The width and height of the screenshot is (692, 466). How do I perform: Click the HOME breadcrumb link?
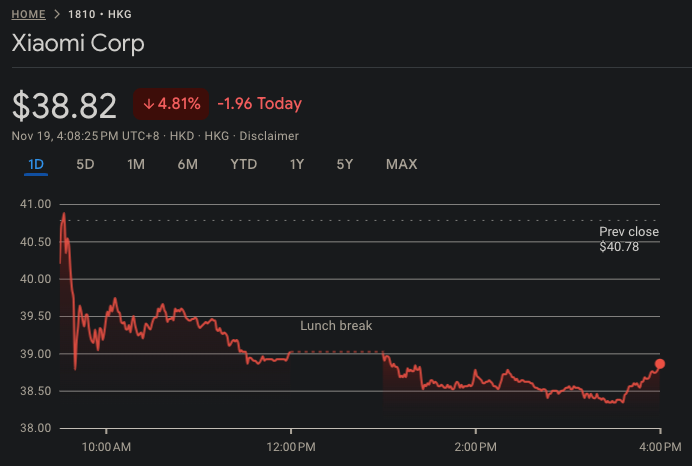coord(30,15)
